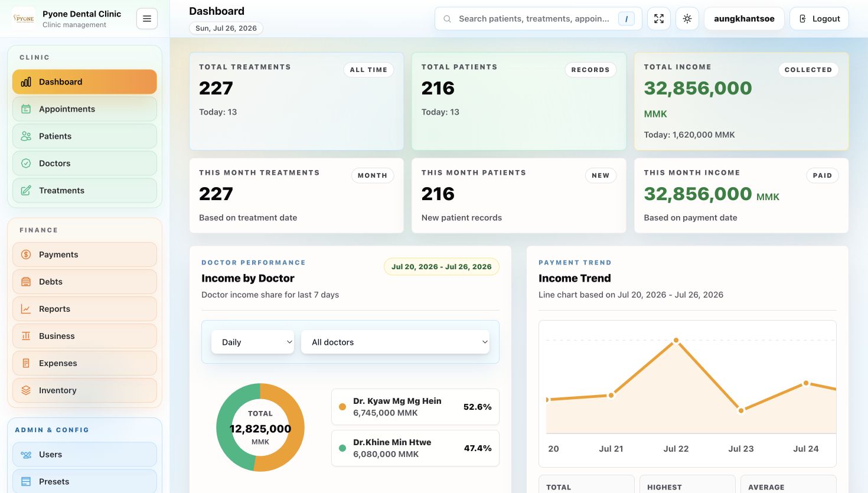Select Business in the Finance menu

pos(84,336)
